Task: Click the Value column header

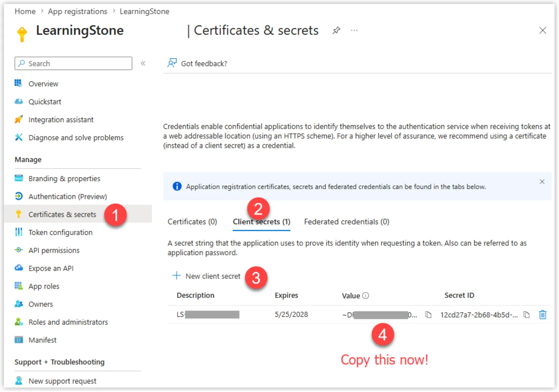Action: tap(351, 296)
